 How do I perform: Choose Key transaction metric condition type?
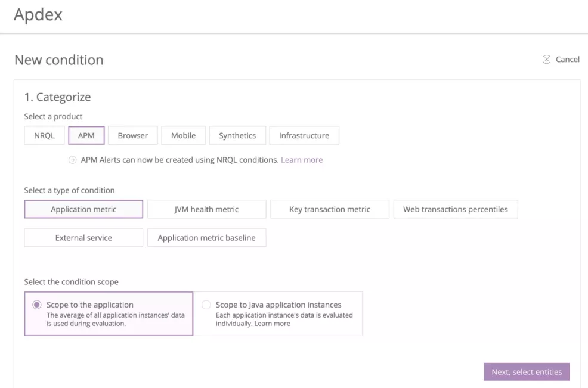[330, 209]
